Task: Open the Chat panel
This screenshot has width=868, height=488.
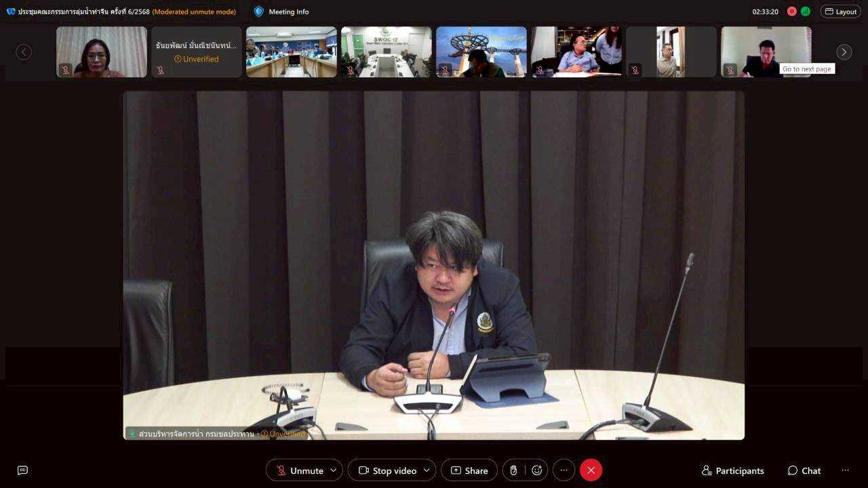Action: click(804, 470)
